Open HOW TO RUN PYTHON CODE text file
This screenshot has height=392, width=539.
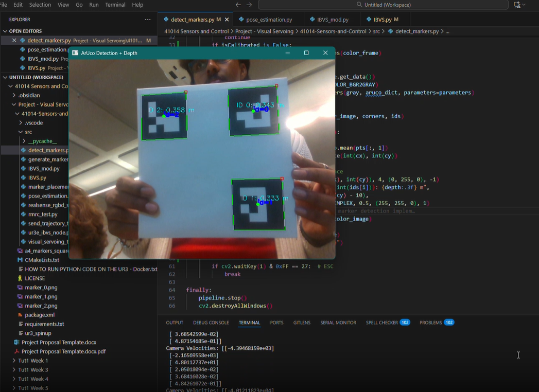(x=91, y=270)
